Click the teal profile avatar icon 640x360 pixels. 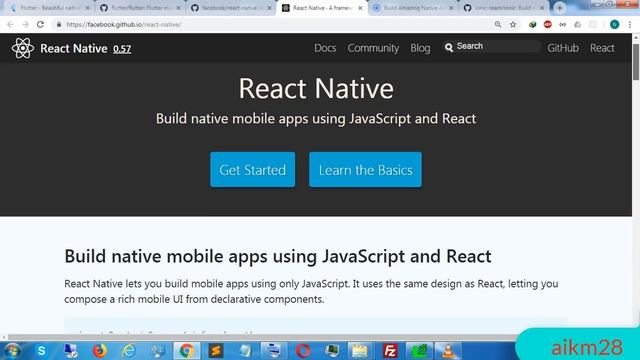[614, 24]
